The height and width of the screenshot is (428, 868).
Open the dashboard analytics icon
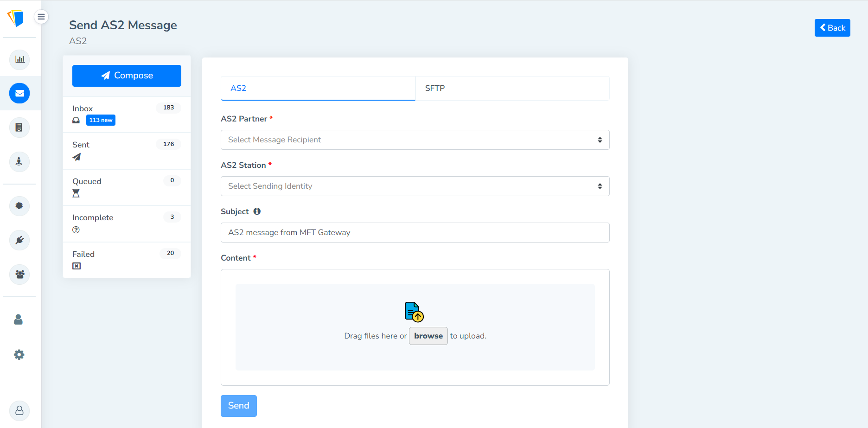click(x=19, y=59)
